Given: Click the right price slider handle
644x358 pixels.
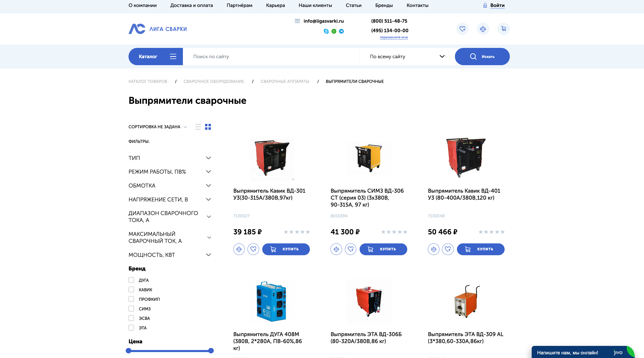Looking at the screenshot, I should 211,351.
